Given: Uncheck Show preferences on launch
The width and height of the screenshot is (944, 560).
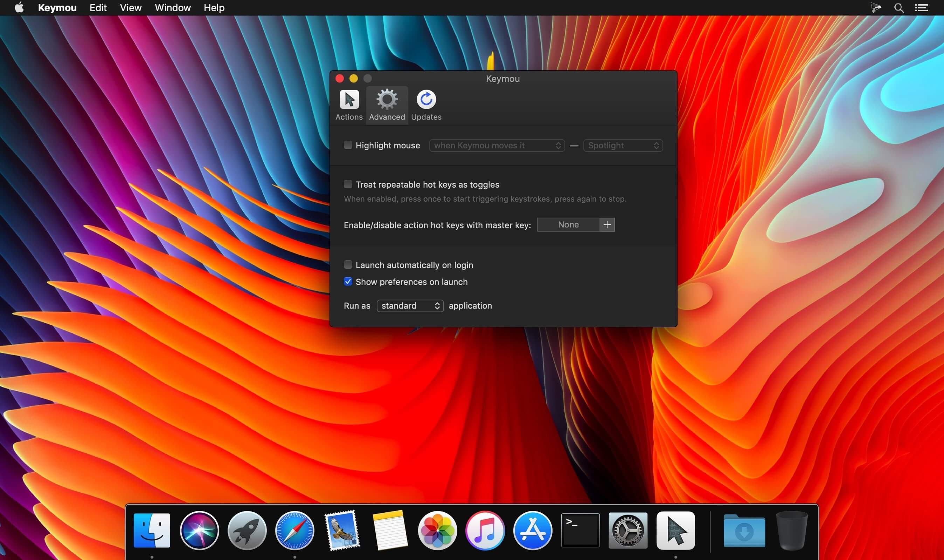Looking at the screenshot, I should [x=348, y=281].
